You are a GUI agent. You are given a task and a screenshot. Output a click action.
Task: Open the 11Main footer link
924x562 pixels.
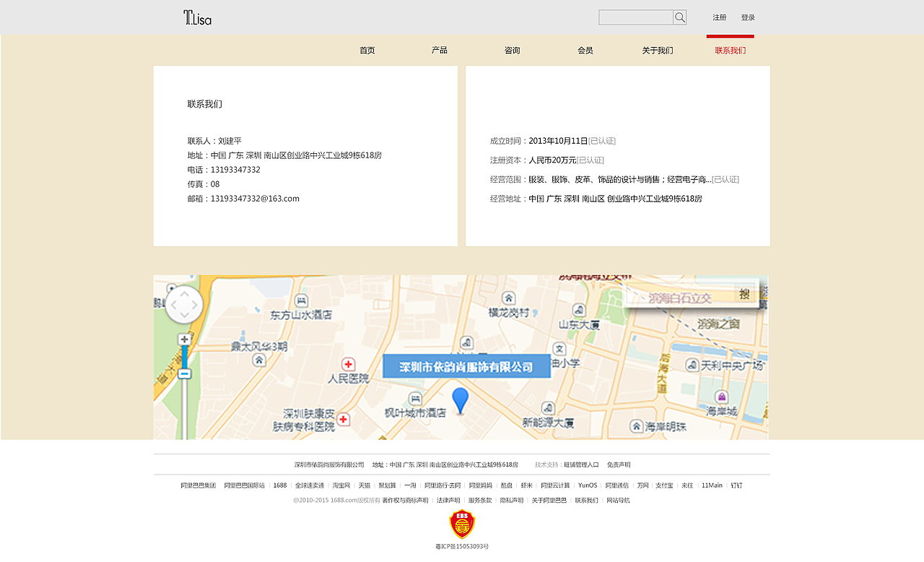click(712, 485)
